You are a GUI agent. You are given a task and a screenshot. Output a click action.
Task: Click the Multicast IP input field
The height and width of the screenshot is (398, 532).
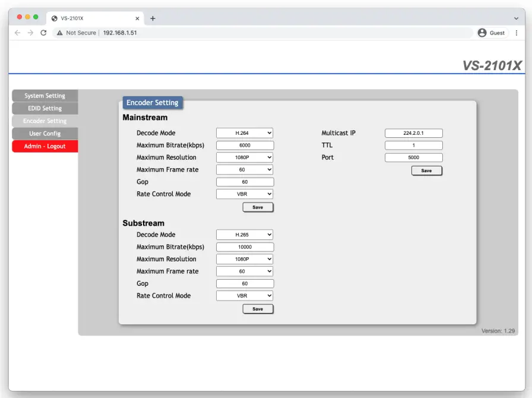[x=413, y=133]
